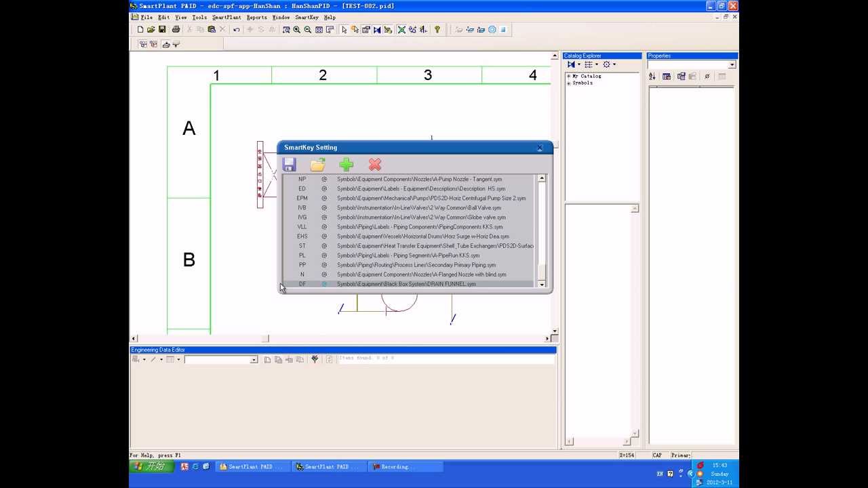
Task: Click the valve symbol toolbar icon
Action: pos(377,30)
